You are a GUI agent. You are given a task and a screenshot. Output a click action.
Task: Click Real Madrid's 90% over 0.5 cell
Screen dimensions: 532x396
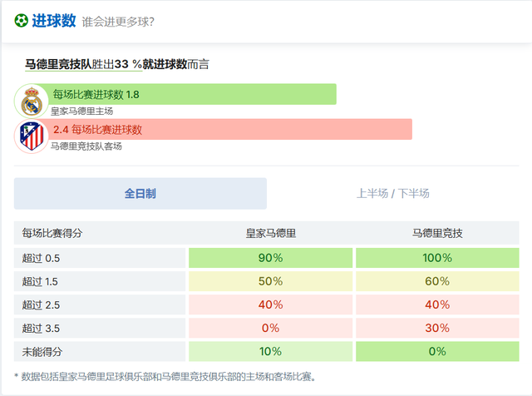[x=271, y=258]
